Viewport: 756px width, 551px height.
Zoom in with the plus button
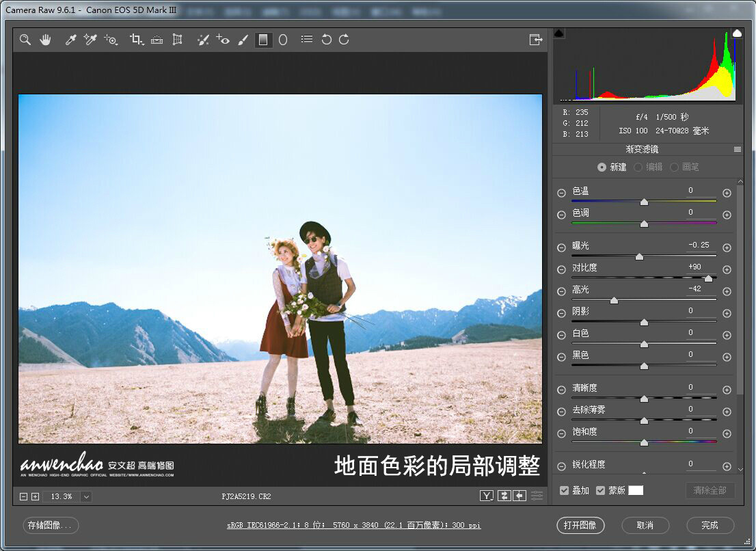coord(35,496)
